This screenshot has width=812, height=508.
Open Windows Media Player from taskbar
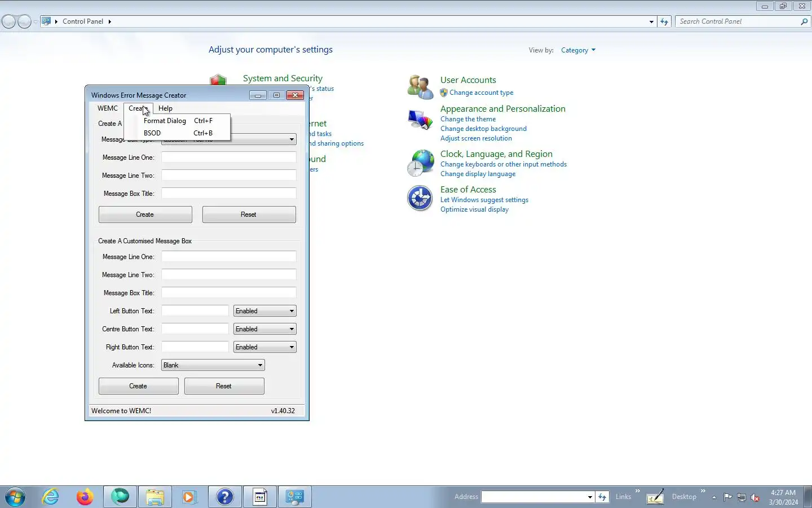[x=189, y=497]
